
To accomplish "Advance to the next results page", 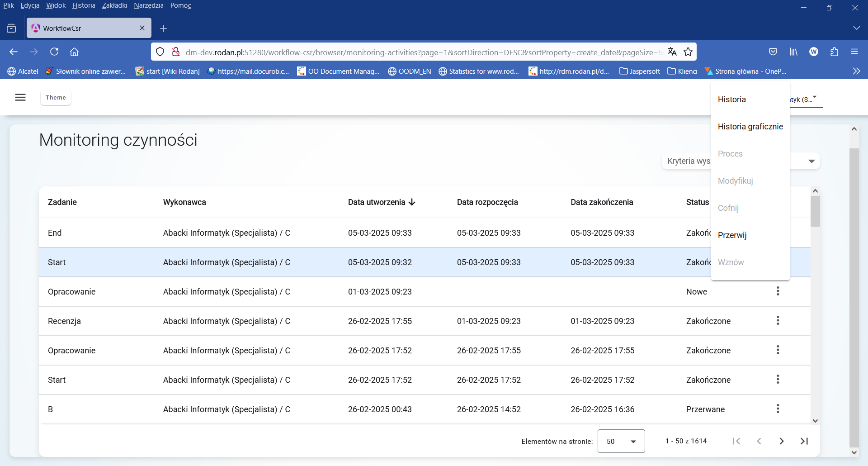I will (x=782, y=441).
